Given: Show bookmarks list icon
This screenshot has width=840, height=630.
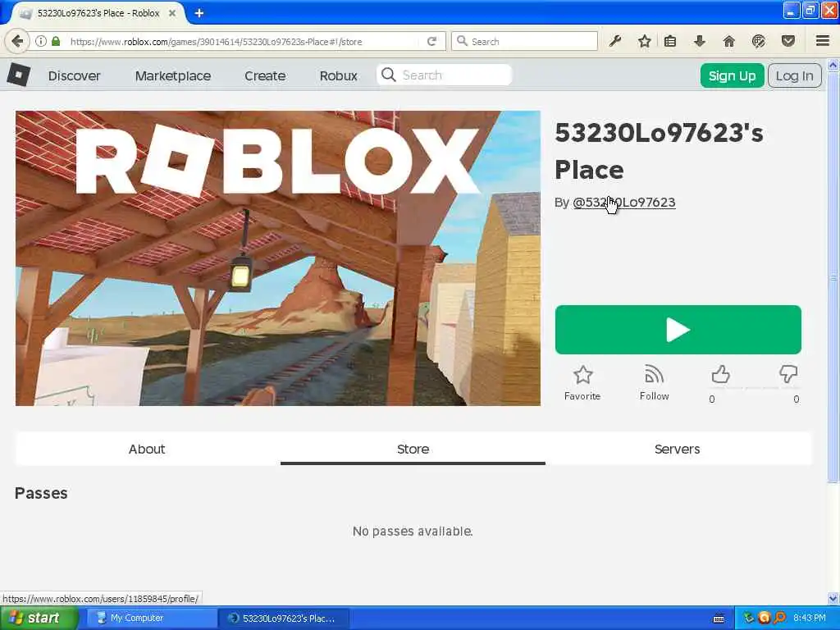Looking at the screenshot, I should pos(670,41).
